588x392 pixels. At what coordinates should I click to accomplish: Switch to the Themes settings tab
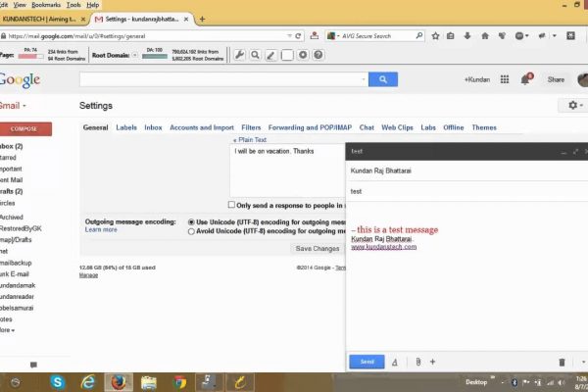[484, 127]
